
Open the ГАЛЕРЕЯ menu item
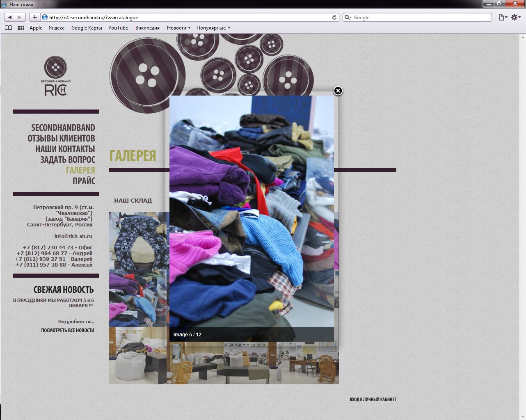pyautogui.click(x=80, y=170)
